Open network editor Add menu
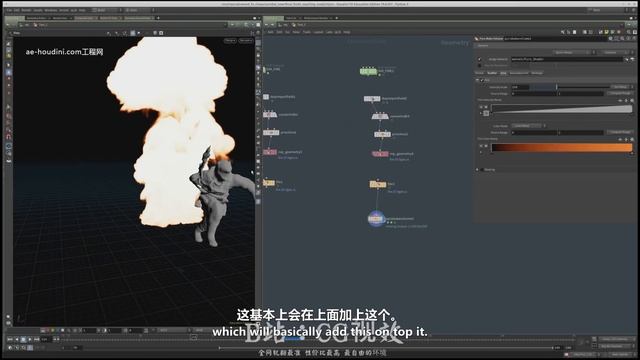This screenshot has width=640, height=360. 271,32
